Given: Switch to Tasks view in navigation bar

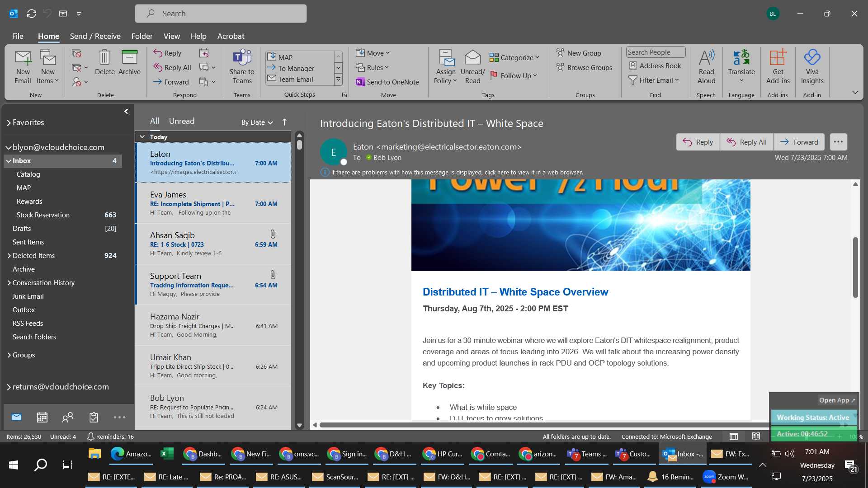Looking at the screenshot, I should coord(94,417).
